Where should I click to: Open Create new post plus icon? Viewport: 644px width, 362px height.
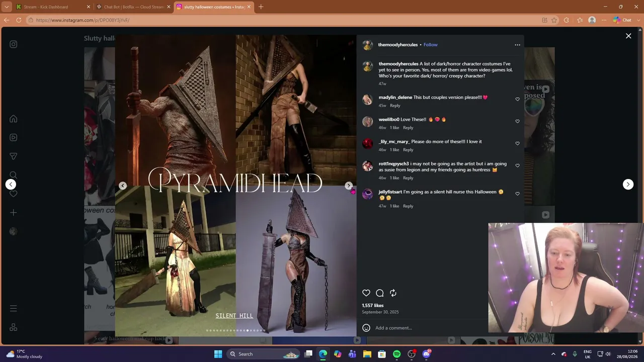click(14, 213)
